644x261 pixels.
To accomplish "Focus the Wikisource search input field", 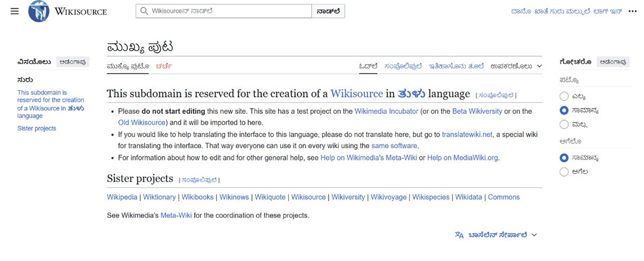I will (x=224, y=11).
